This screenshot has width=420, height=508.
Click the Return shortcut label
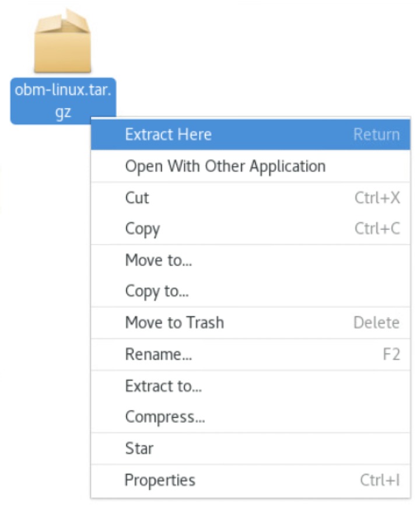376,134
